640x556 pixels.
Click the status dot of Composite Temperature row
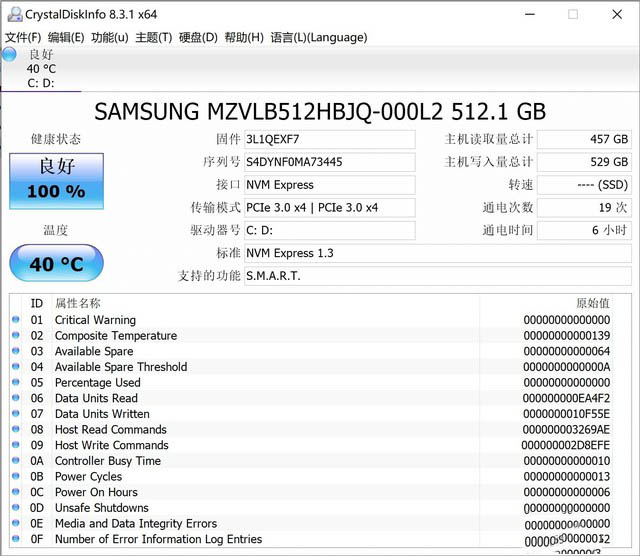(16, 336)
